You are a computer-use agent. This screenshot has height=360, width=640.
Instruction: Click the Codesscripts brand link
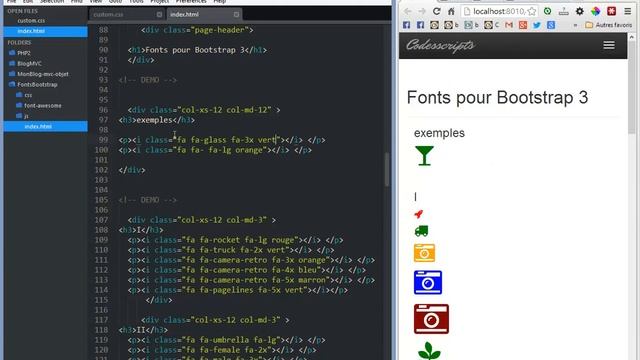pyautogui.click(x=440, y=45)
